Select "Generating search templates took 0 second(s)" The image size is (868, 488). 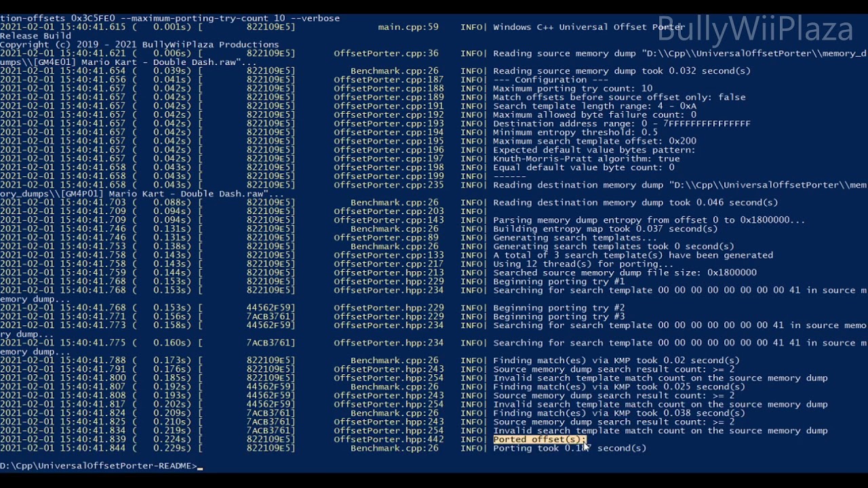[614, 247]
